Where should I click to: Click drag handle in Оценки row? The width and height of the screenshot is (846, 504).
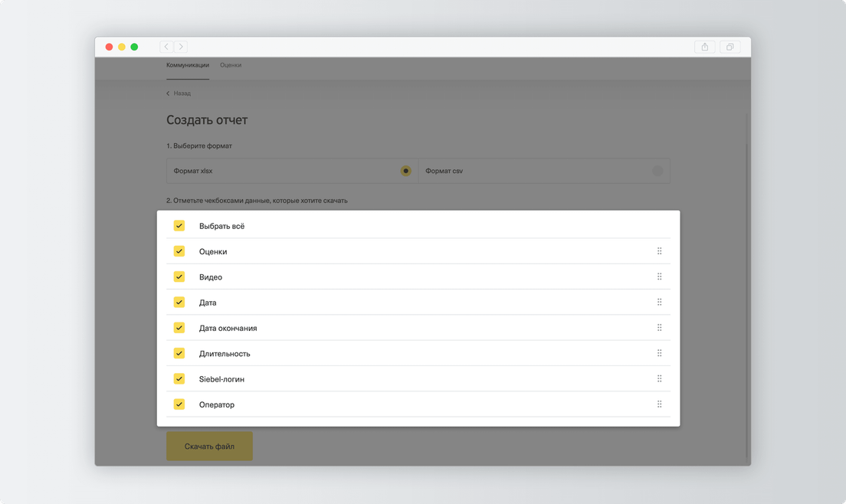pos(659,251)
